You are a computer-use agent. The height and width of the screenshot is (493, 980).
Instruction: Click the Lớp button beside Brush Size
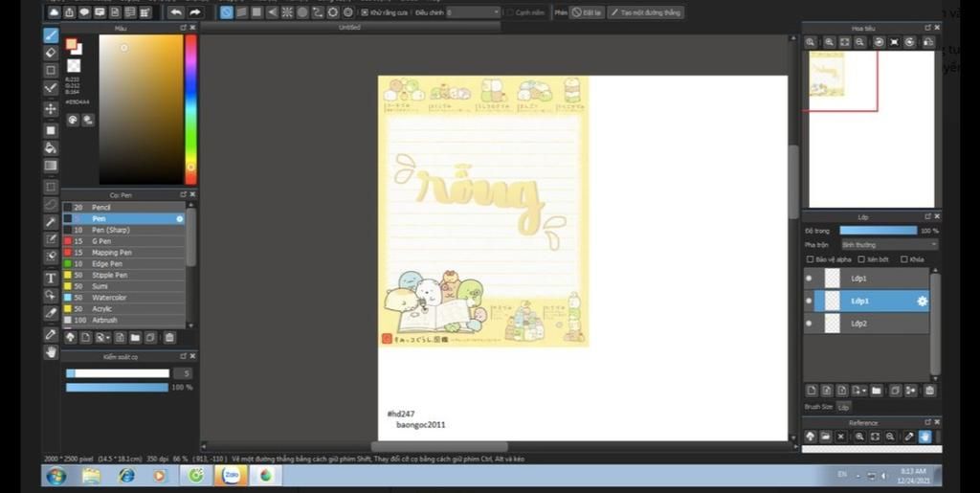tap(843, 407)
